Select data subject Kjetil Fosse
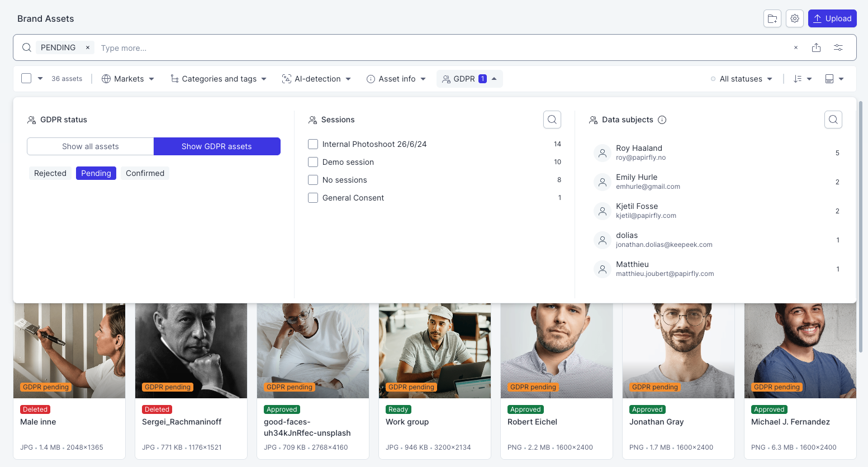The image size is (868, 467). click(x=717, y=211)
